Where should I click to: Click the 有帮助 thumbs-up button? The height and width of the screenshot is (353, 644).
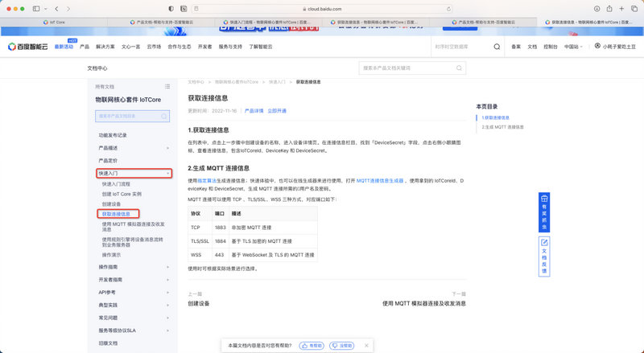coord(312,346)
